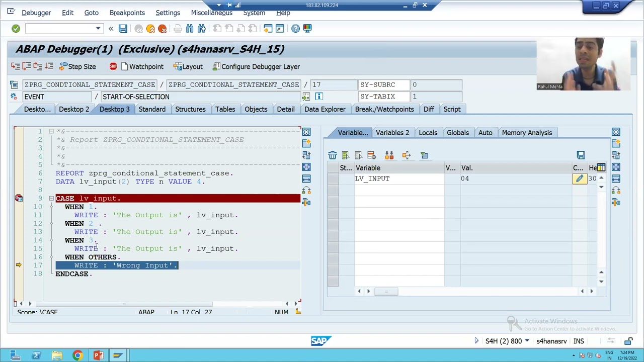Click the Find Next binoculars icon
This screenshot has width=644, height=362.
[201, 29]
